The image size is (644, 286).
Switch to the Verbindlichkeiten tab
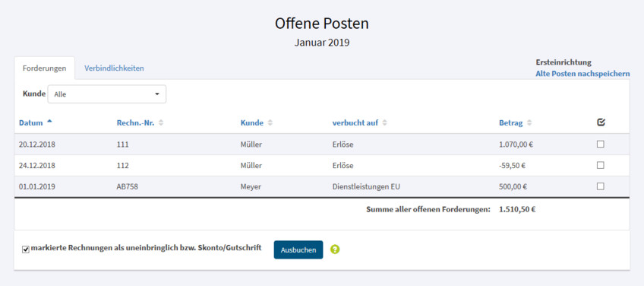(x=114, y=68)
